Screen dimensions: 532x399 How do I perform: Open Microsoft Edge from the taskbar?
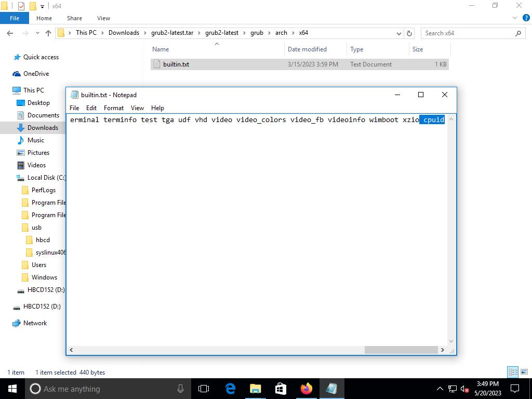(230, 389)
